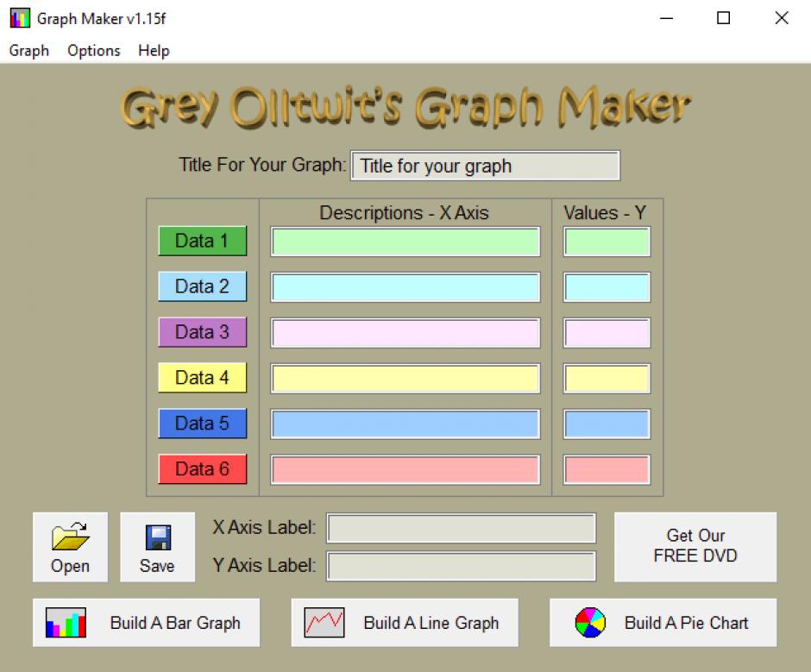Click the bar graph icon
Image resolution: width=811 pixels, height=672 pixels.
(x=66, y=623)
